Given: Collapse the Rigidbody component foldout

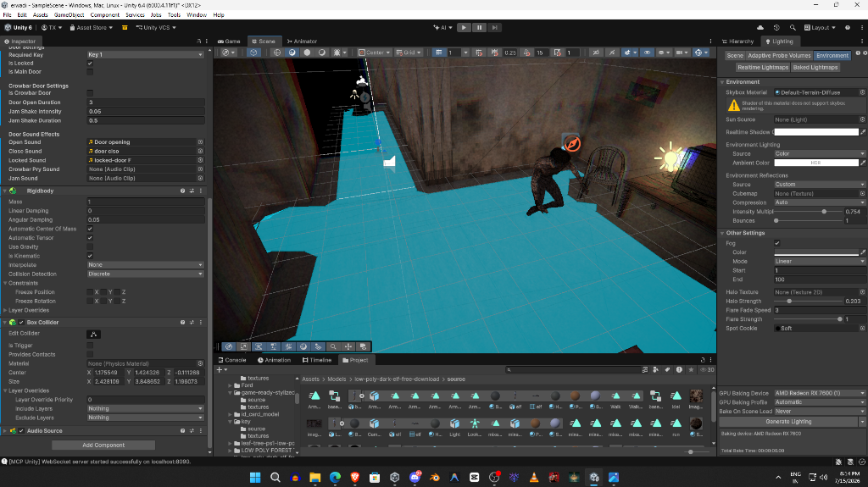Looking at the screenshot, I should click(x=5, y=191).
